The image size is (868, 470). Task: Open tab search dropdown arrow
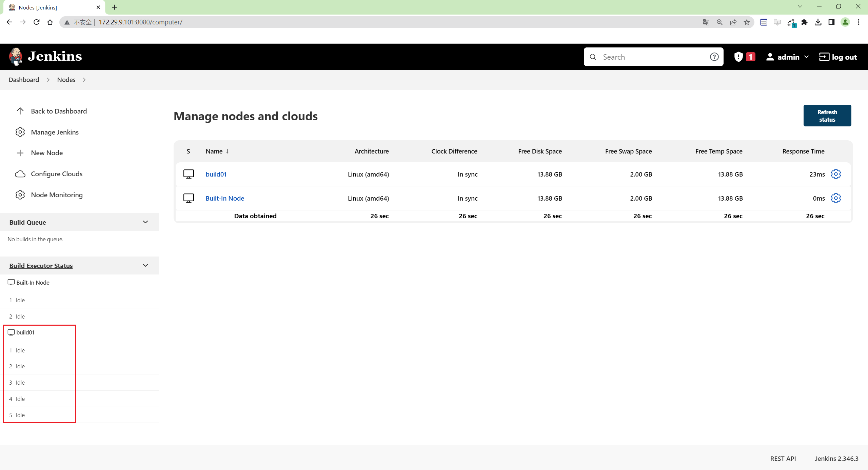pyautogui.click(x=800, y=6)
